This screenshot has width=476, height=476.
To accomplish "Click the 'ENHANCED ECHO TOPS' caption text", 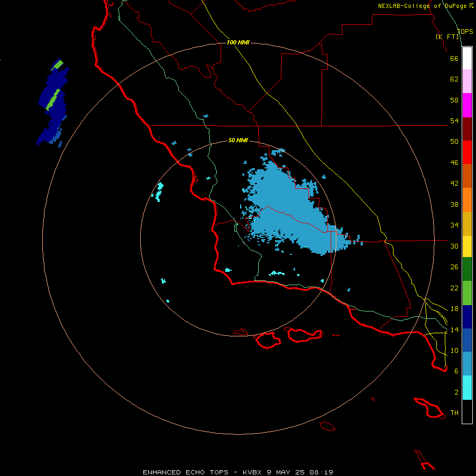I will click(186, 472).
